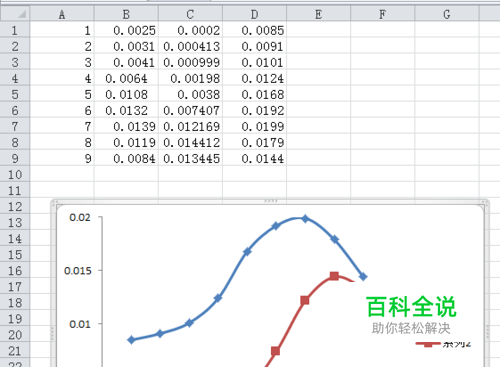
Task: Click the 0.01 vertical axis label
Action: coord(80,324)
